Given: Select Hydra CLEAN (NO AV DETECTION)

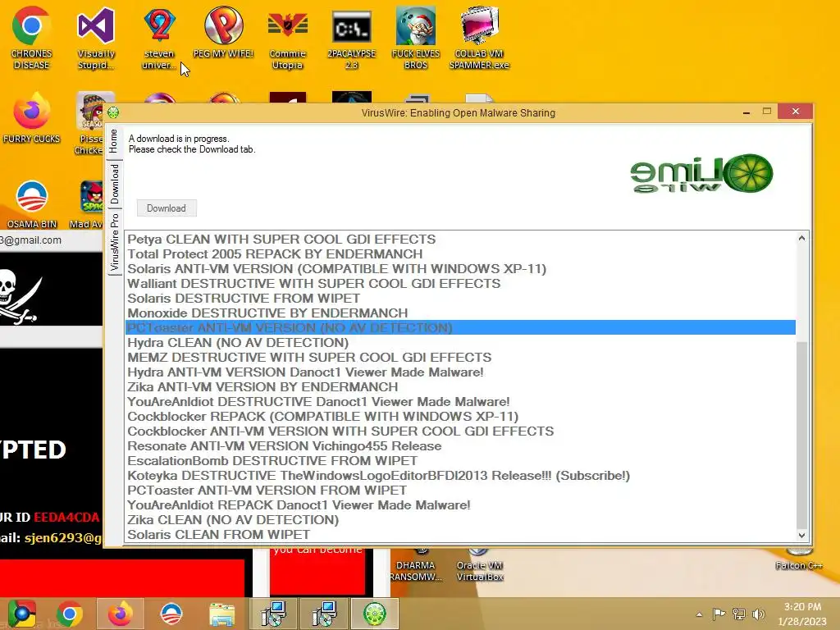Looking at the screenshot, I should [460, 342].
